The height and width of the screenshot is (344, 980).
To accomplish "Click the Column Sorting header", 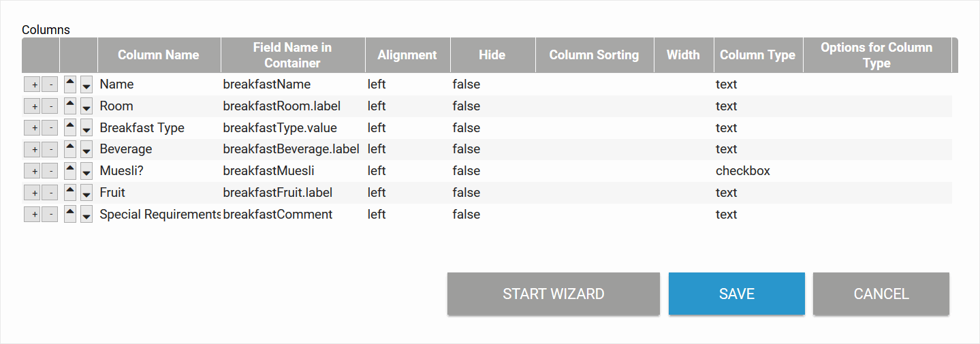I will (594, 55).
